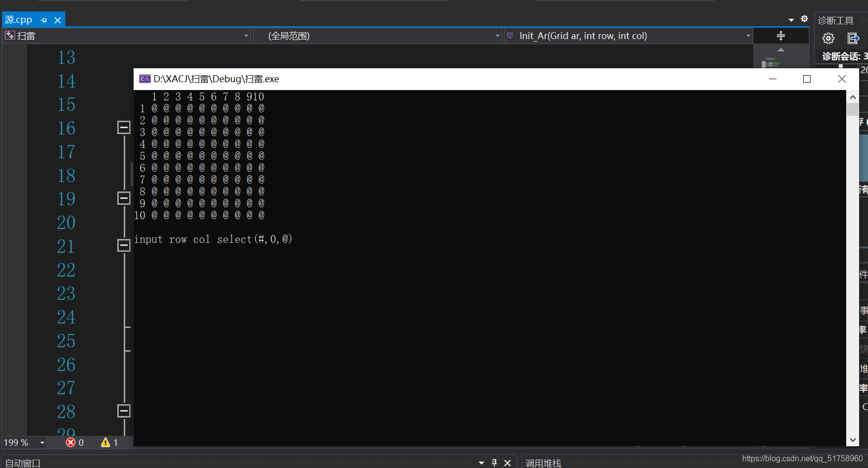Pin the 源.cpp tab

(x=44, y=20)
